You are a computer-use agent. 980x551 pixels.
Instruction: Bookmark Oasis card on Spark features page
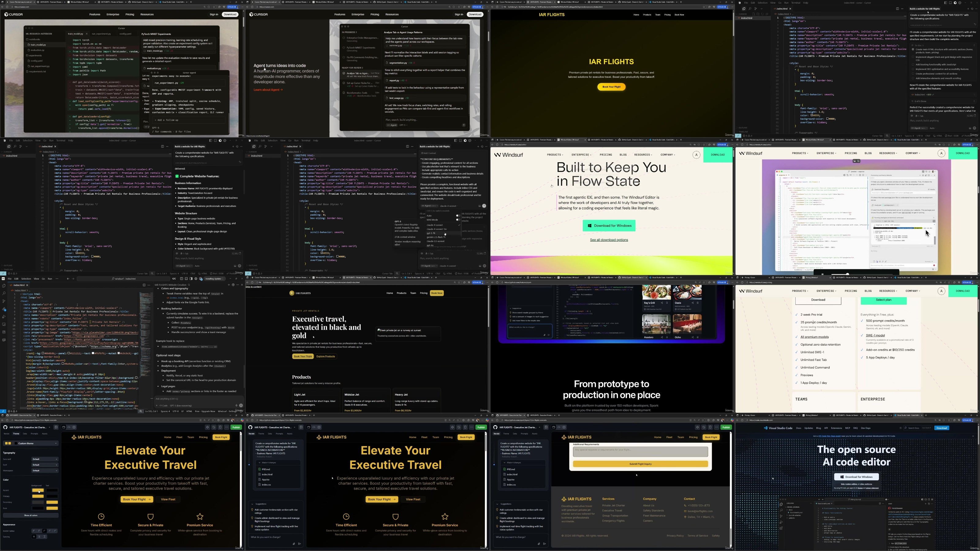[x=698, y=303]
